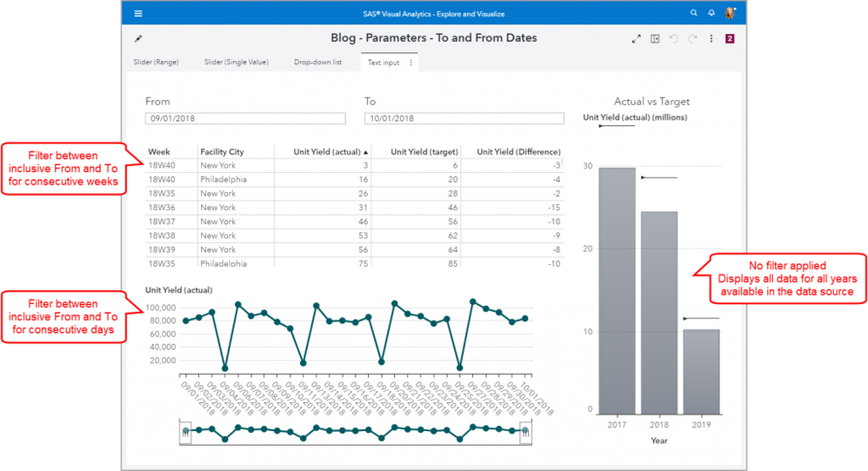This screenshot has width=868, height=471.
Task: Click the undo arrow
Action: (674, 39)
